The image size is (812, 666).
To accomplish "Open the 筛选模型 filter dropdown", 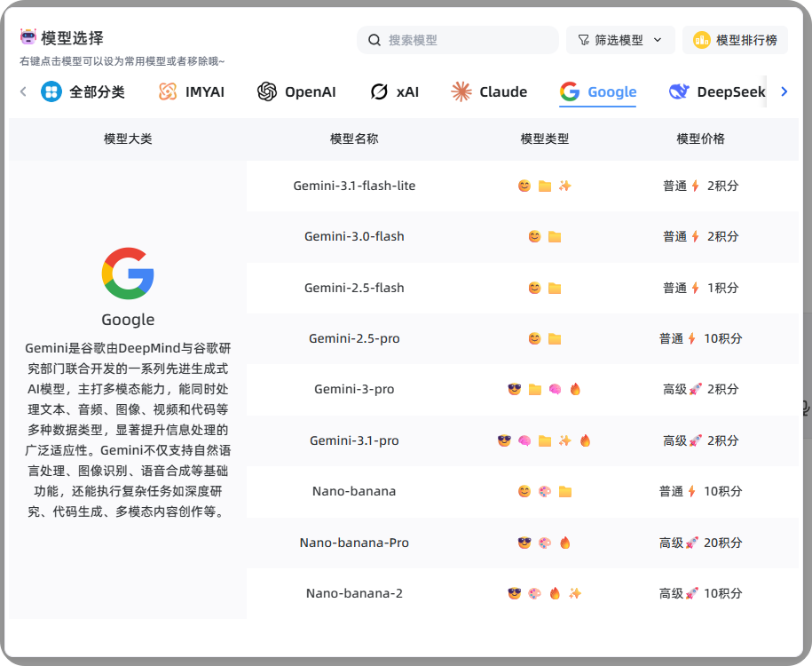I will pos(620,40).
